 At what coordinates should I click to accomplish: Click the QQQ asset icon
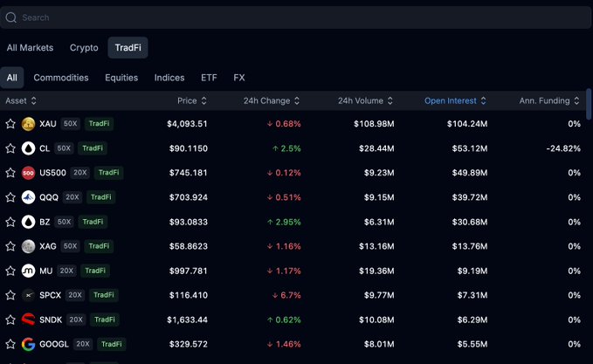28,197
